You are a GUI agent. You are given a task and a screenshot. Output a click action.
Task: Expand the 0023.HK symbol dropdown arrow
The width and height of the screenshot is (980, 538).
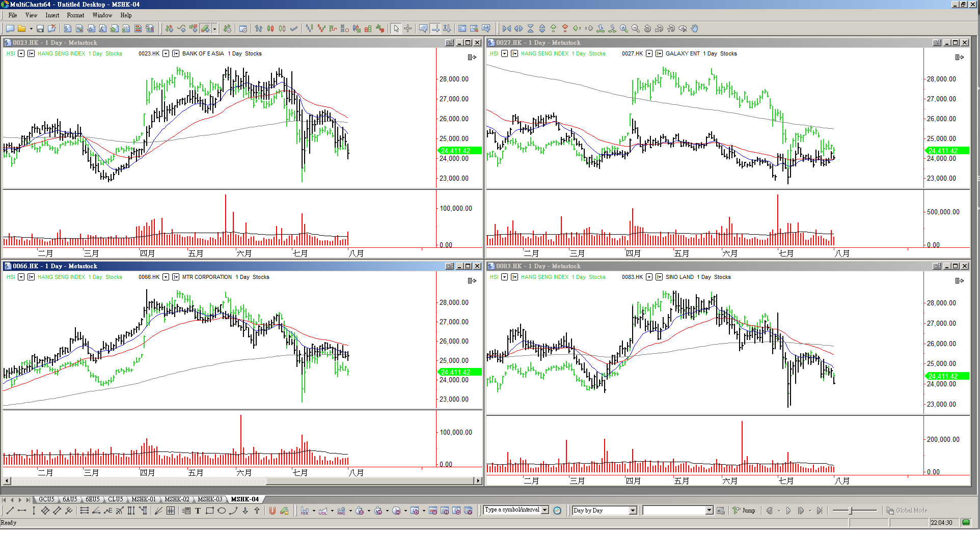coord(166,53)
